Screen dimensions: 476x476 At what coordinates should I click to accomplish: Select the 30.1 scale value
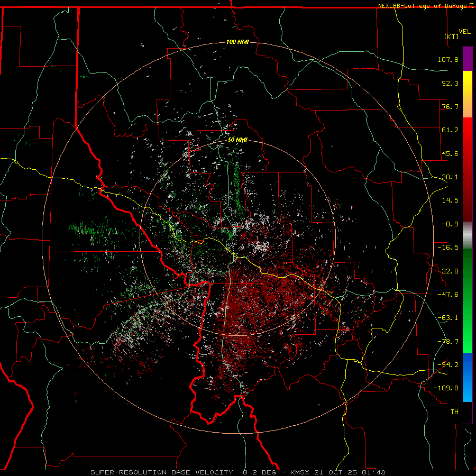[x=450, y=177]
